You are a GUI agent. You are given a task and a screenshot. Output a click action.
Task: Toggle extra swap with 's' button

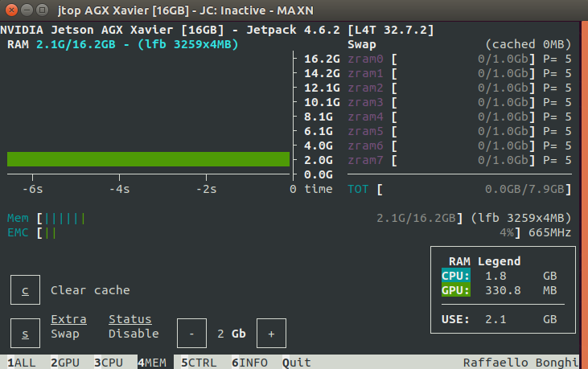[x=25, y=334]
